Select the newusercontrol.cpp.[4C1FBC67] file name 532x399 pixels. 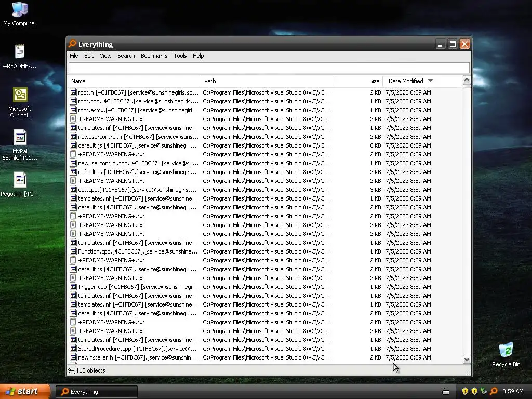click(x=138, y=163)
